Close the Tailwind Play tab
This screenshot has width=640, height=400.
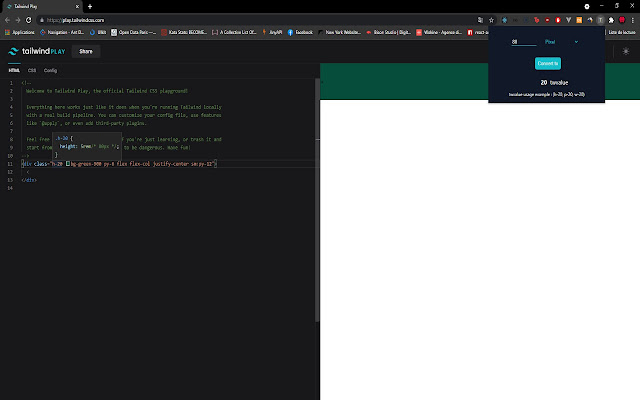(x=77, y=7)
